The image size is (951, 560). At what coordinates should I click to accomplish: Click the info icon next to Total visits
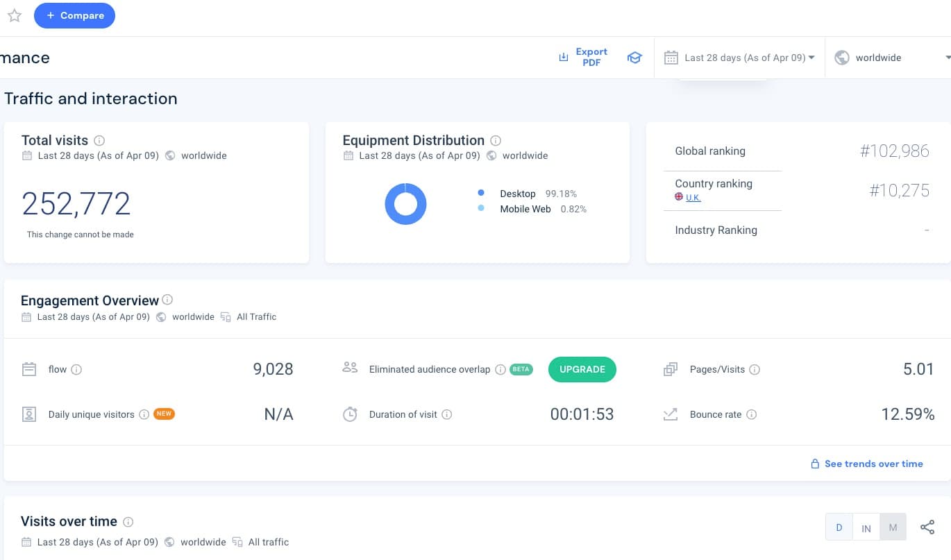(100, 140)
